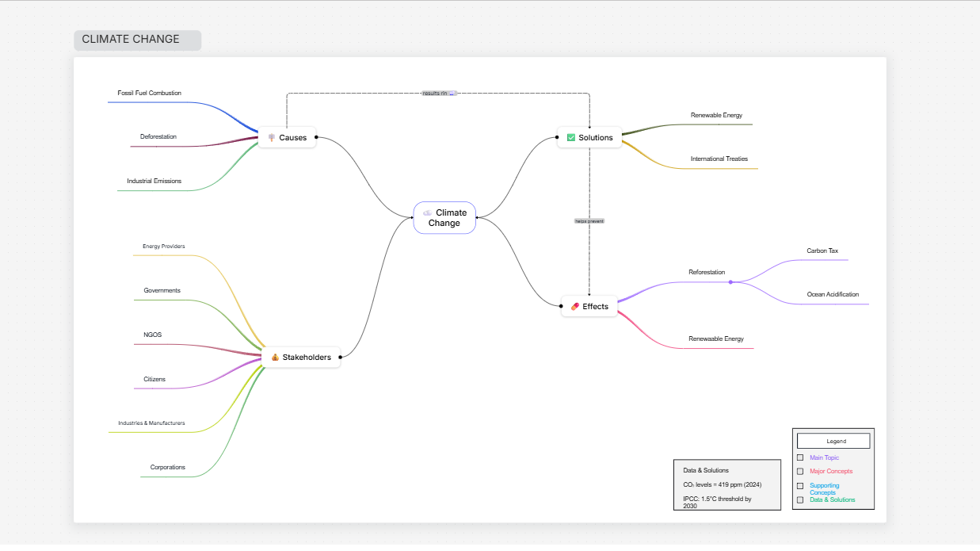Viewport: 980px width, 551px height.
Task: Select the Solutions node
Action: pyautogui.click(x=589, y=137)
